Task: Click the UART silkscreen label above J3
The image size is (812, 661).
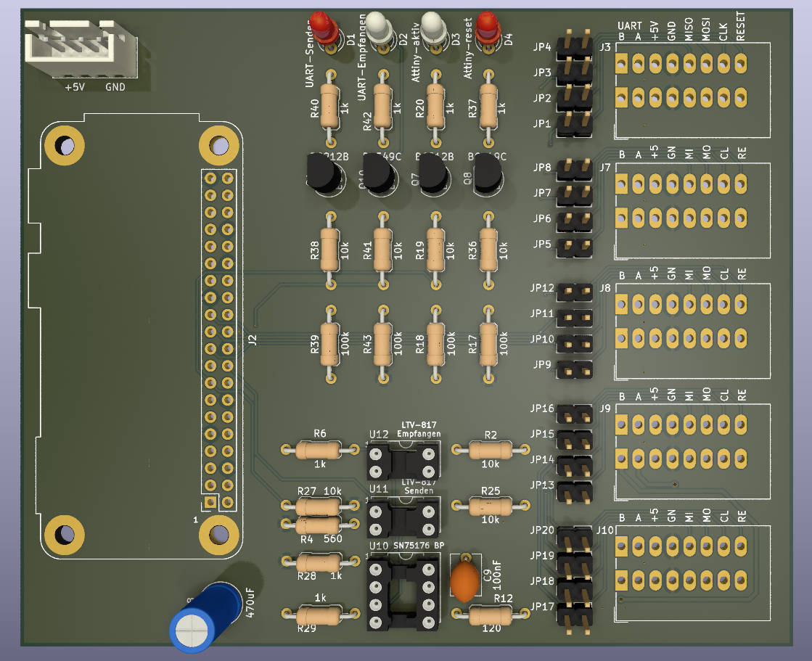Action: tap(630, 25)
